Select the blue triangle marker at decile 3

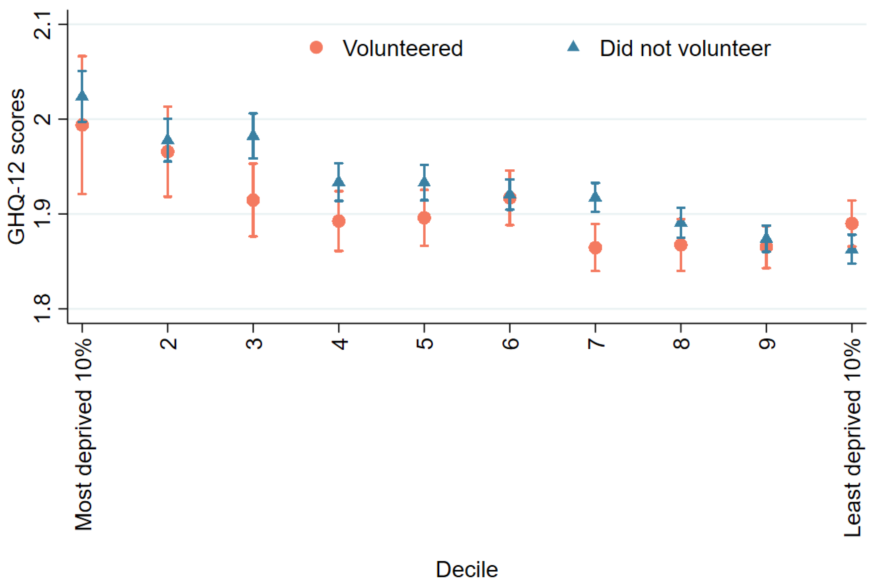[253, 135]
